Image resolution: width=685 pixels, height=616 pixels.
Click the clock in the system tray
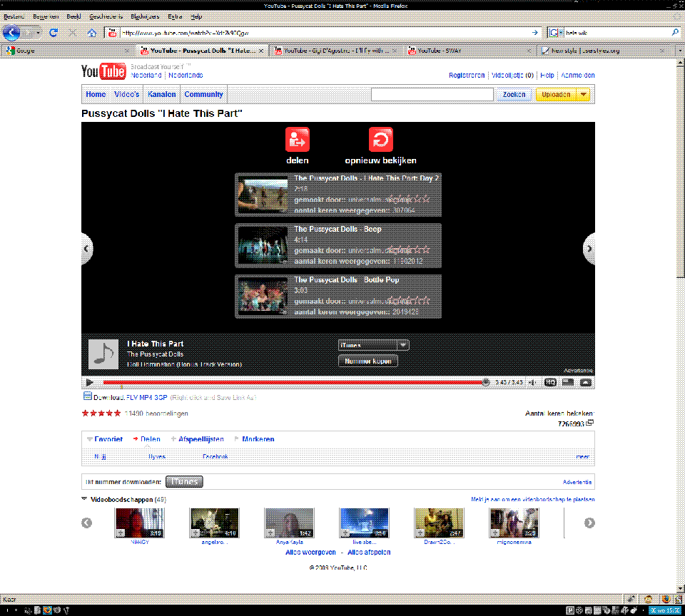664,610
